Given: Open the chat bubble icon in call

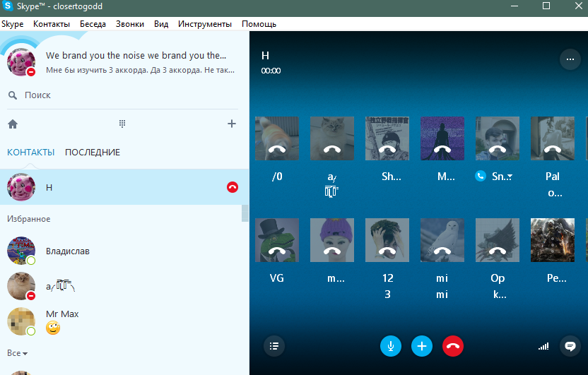Looking at the screenshot, I should [569, 346].
